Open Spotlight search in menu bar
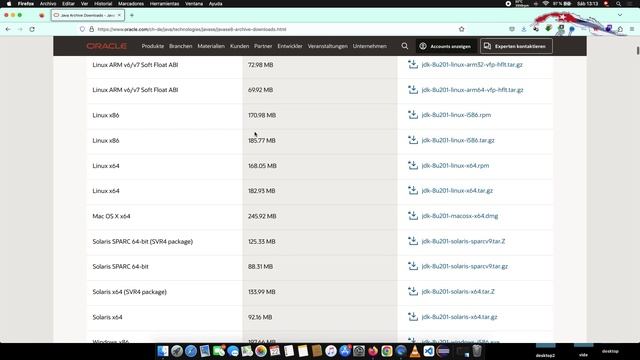 (619, 4)
